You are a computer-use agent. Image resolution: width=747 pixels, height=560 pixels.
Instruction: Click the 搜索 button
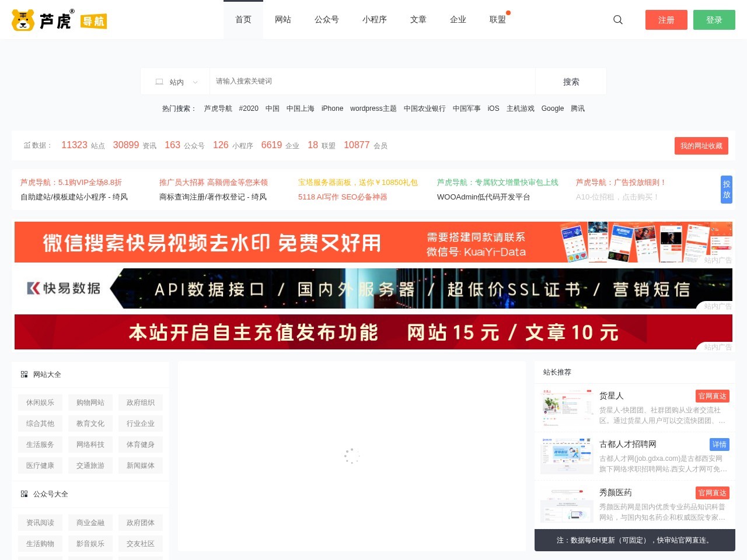tap(571, 82)
